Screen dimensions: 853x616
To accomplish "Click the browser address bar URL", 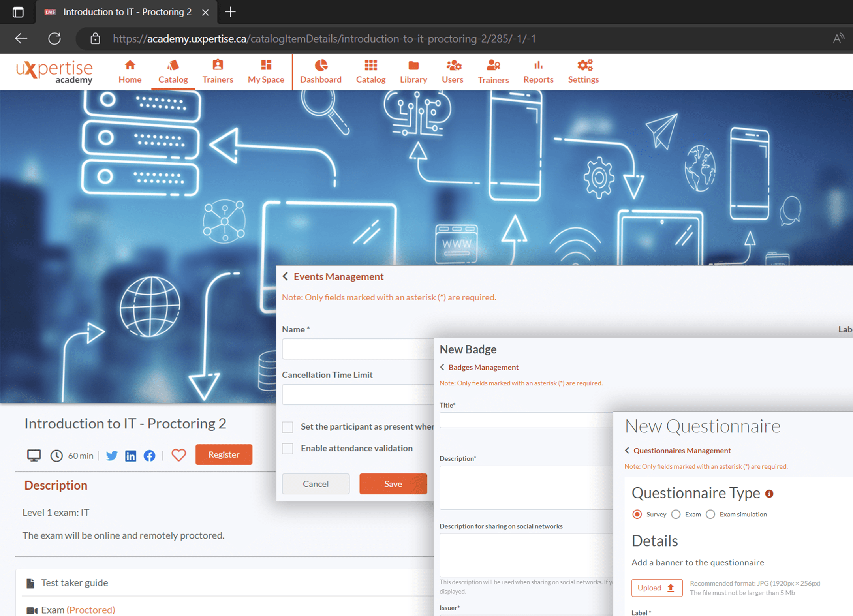I will point(324,39).
